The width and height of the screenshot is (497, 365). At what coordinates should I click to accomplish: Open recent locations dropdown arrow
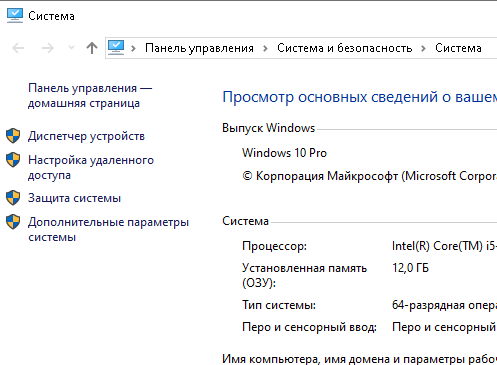71,48
